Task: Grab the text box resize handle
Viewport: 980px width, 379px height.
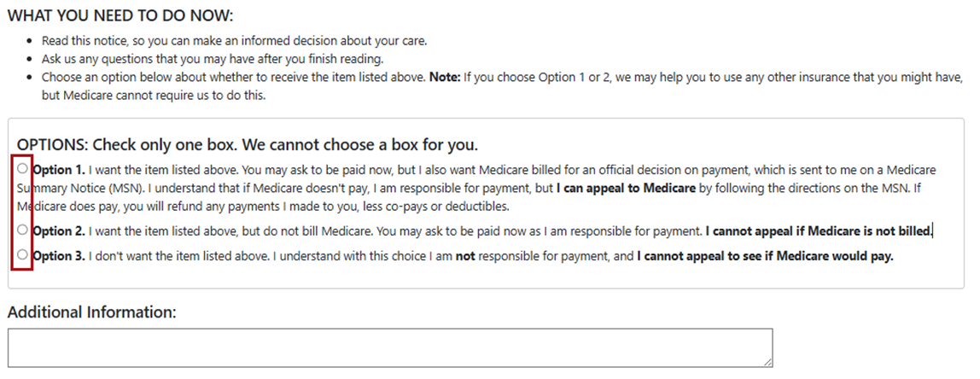Action: pyautogui.click(x=767, y=363)
